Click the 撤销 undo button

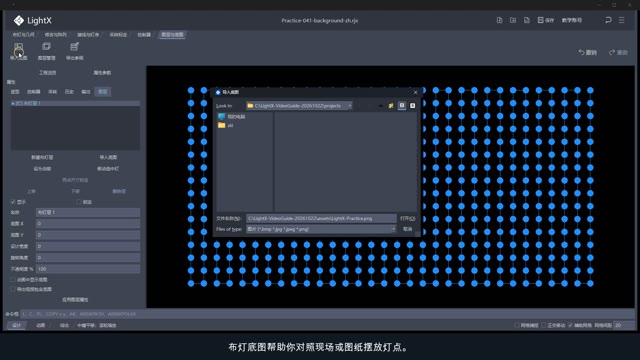coord(588,52)
